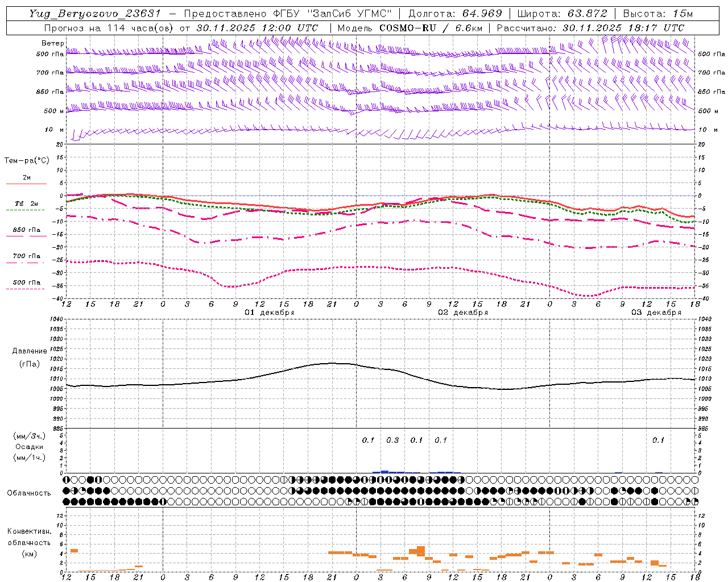The image size is (728, 582).
Task: Click the Тем-ра(°C) axis title
Action: pyautogui.click(x=27, y=161)
